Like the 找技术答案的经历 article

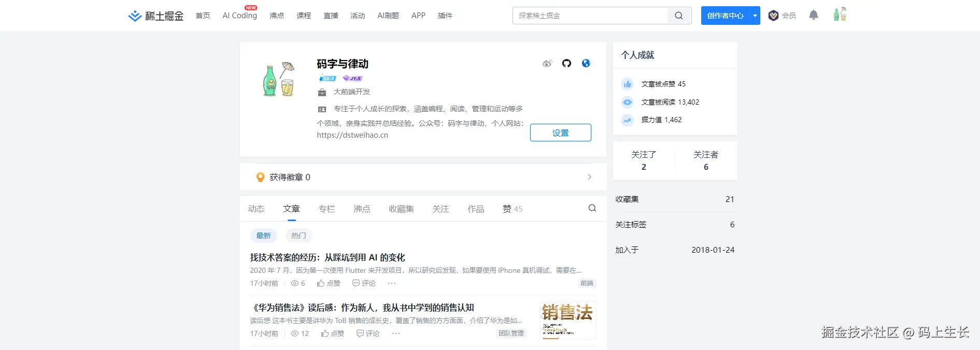(x=329, y=283)
